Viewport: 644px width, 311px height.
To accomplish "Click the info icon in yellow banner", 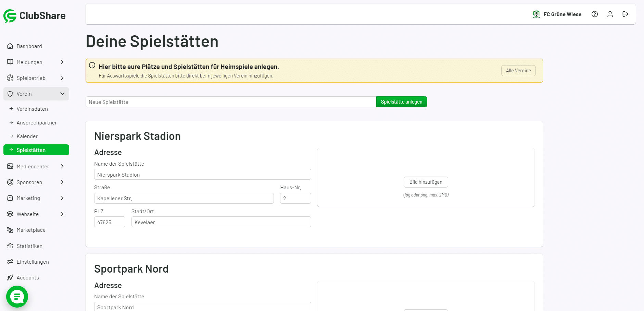I will point(92,65).
